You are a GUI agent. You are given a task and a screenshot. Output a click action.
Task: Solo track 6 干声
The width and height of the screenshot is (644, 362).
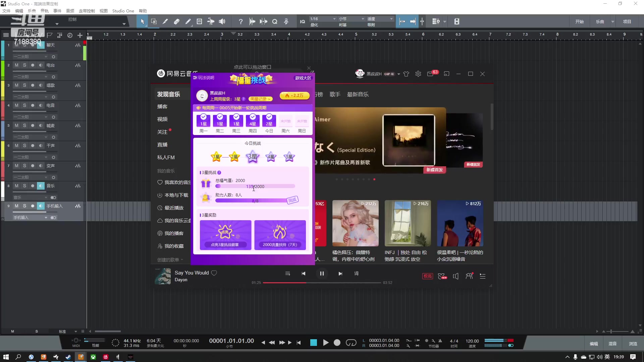(x=24, y=145)
